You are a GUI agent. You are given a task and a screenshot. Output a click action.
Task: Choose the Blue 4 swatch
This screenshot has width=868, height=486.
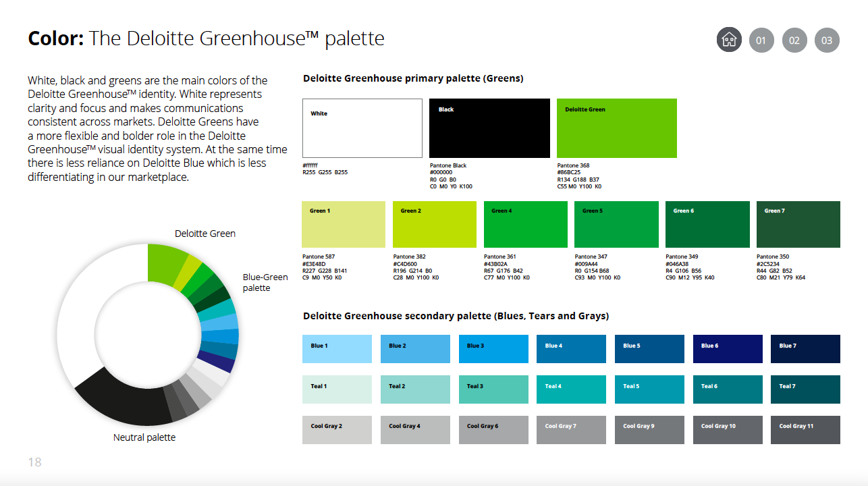571,349
